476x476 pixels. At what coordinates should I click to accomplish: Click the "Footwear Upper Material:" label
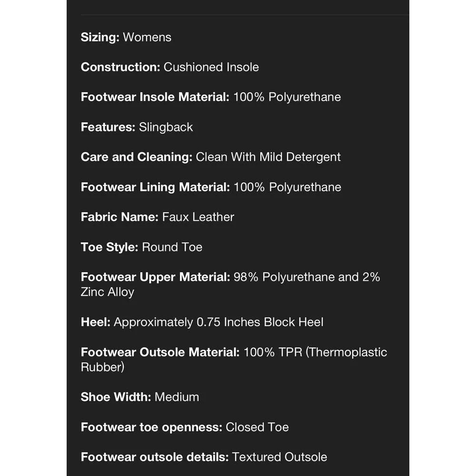155,277
